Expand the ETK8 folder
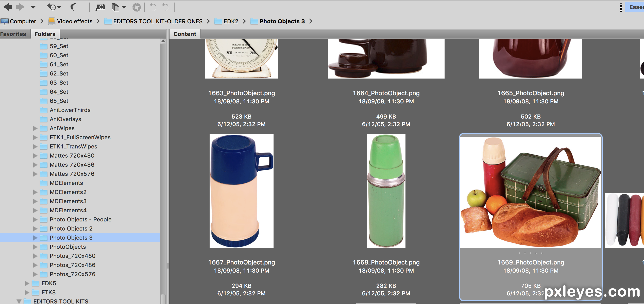The image size is (644, 304). [27, 293]
